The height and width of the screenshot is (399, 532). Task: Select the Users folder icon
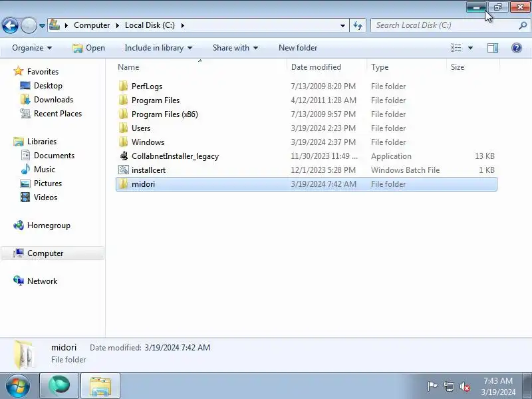[x=124, y=128]
